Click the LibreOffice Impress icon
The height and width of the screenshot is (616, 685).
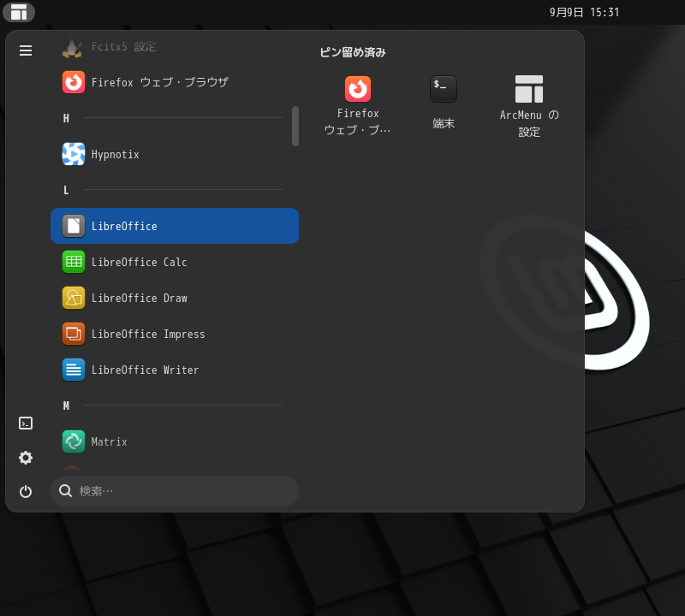[74, 334]
